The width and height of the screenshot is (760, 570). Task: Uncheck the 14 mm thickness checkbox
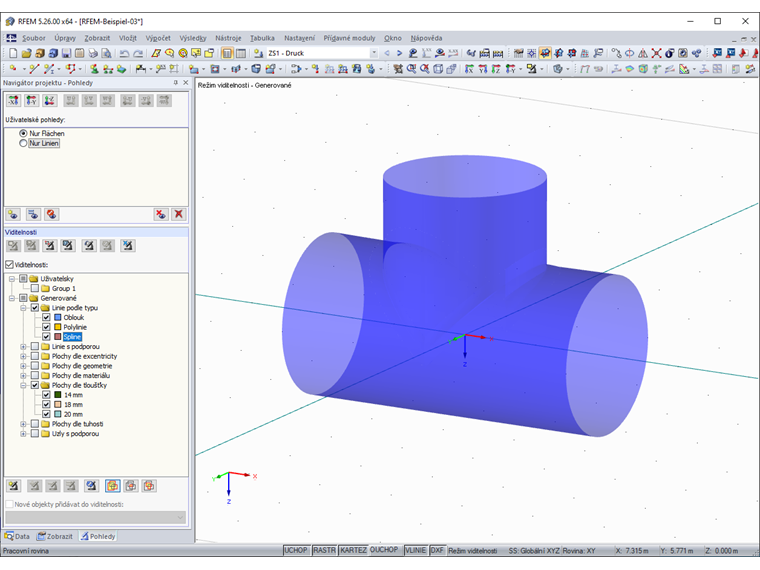click(x=46, y=395)
